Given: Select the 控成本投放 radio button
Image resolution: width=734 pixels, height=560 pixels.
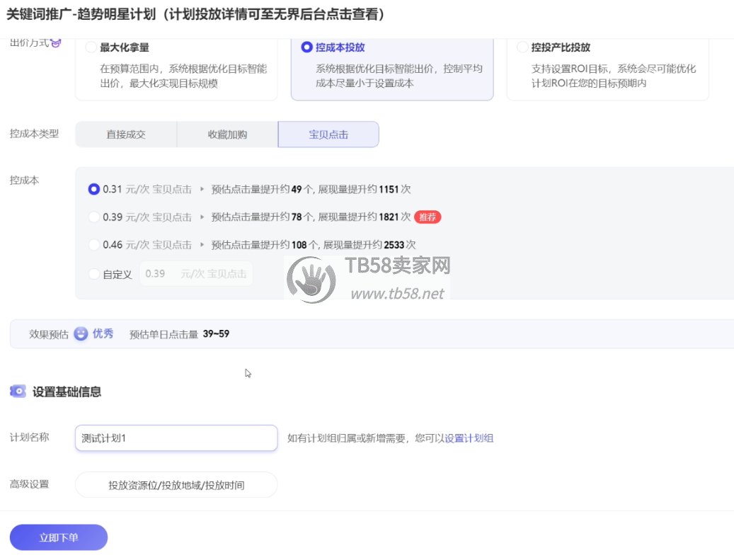Looking at the screenshot, I should 306,47.
